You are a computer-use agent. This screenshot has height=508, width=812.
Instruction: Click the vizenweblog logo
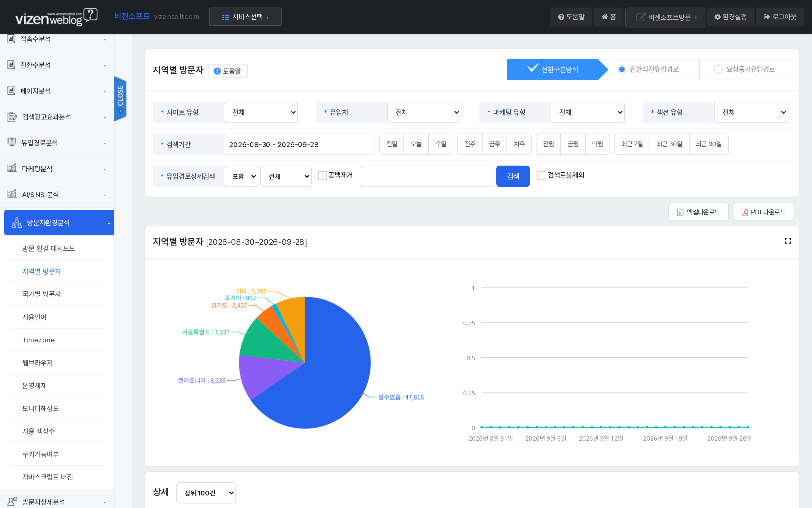pyautogui.click(x=56, y=17)
